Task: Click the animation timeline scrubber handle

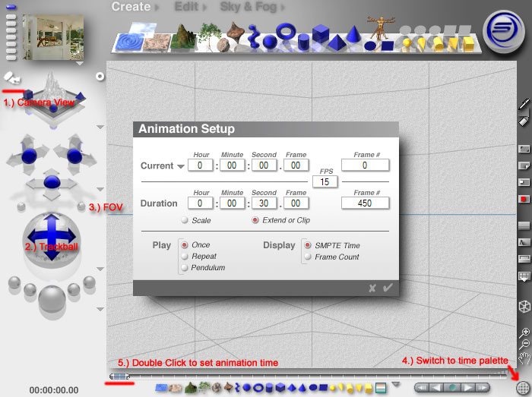Action: point(120,376)
